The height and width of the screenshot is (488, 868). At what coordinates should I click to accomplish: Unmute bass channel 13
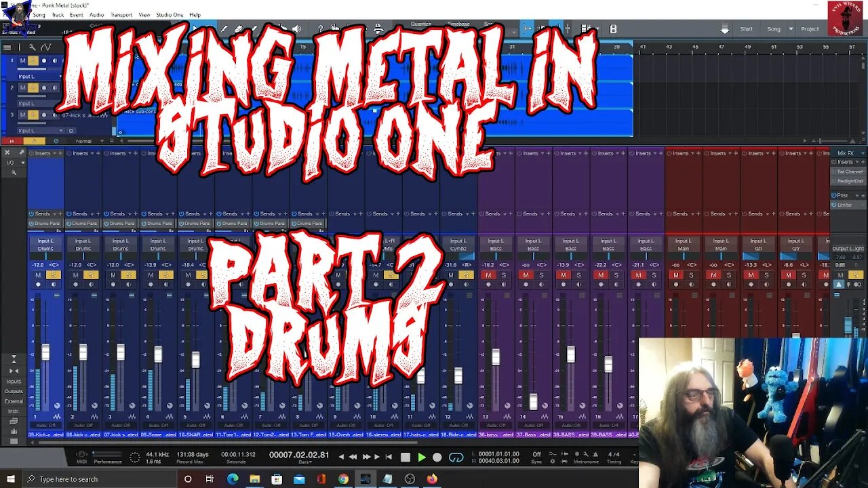488,274
